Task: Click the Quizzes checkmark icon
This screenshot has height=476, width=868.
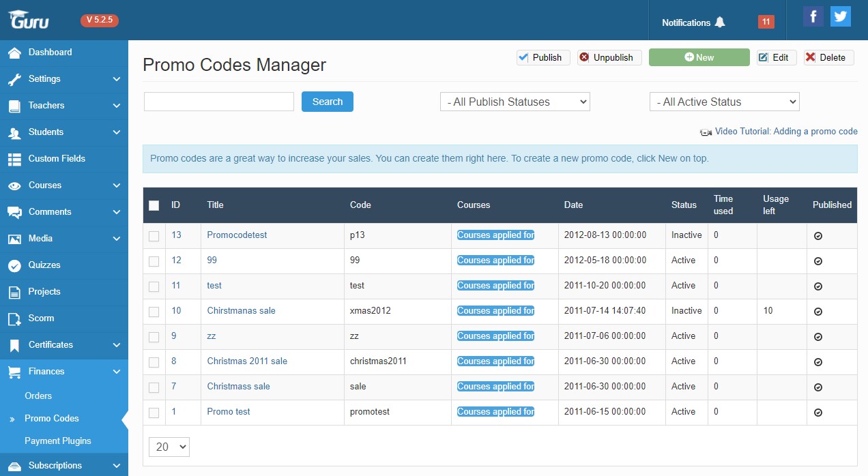Action: pyautogui.click(x=14, y=265)
